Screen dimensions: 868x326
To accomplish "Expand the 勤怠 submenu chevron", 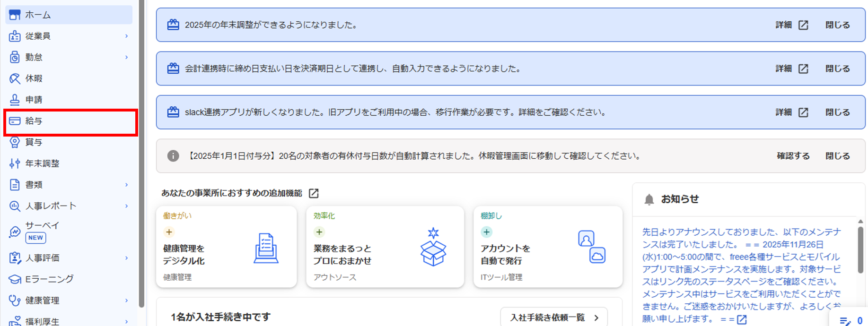I will pos(126,57).
